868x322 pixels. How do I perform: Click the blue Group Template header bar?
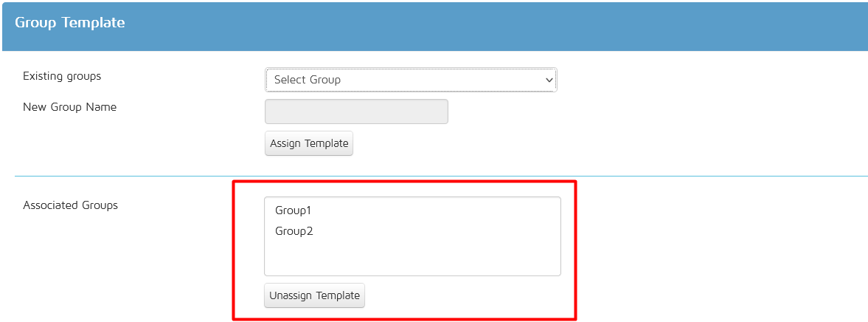tap(435, 27)
